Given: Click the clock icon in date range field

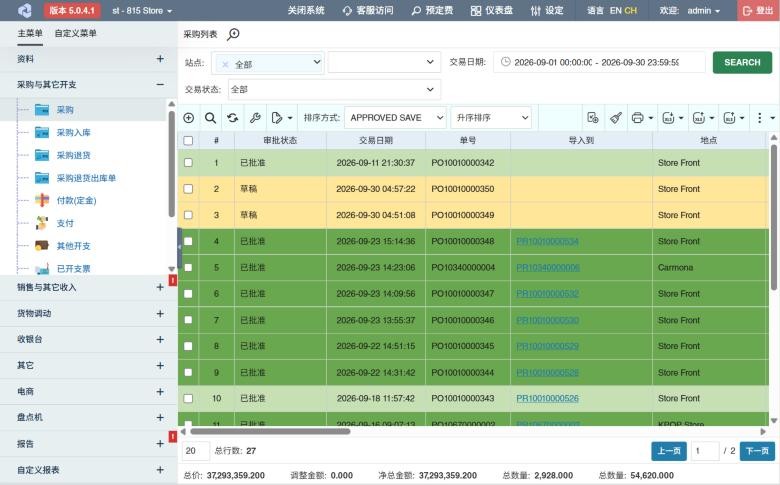Looking at the screenshot, I should point(505,62).
